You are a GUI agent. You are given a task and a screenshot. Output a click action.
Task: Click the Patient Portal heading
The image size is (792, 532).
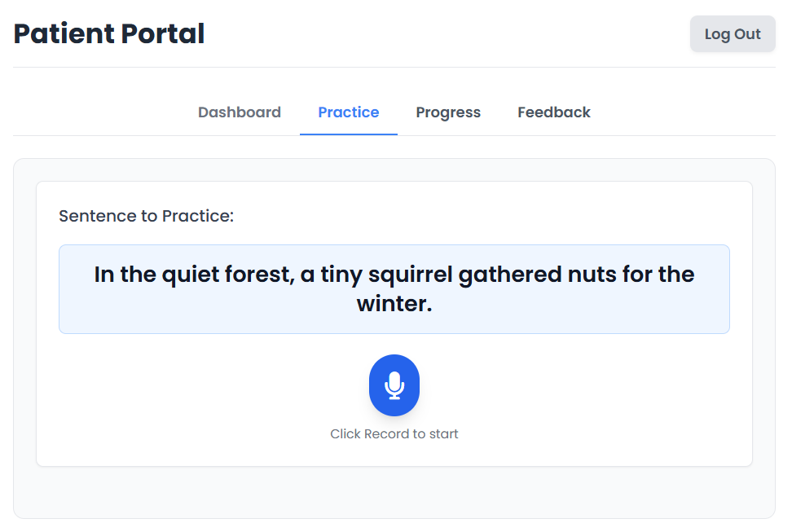109,34
